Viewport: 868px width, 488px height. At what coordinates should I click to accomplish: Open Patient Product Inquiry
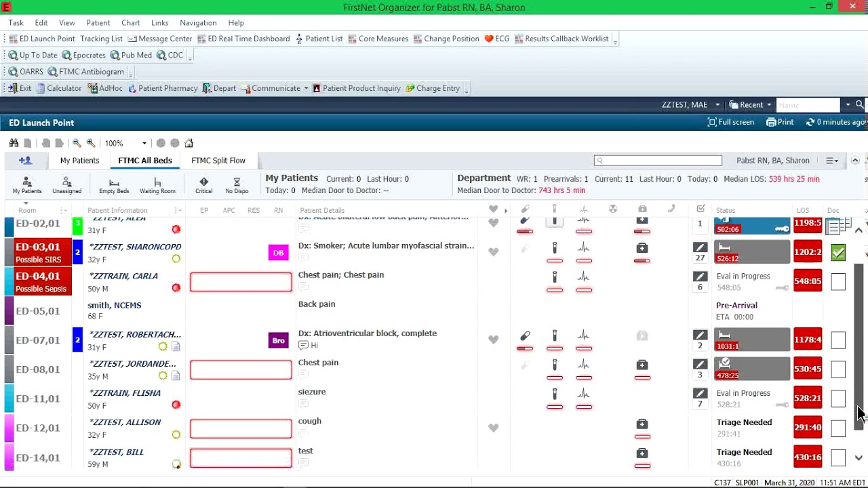click(x=357, y=88)
